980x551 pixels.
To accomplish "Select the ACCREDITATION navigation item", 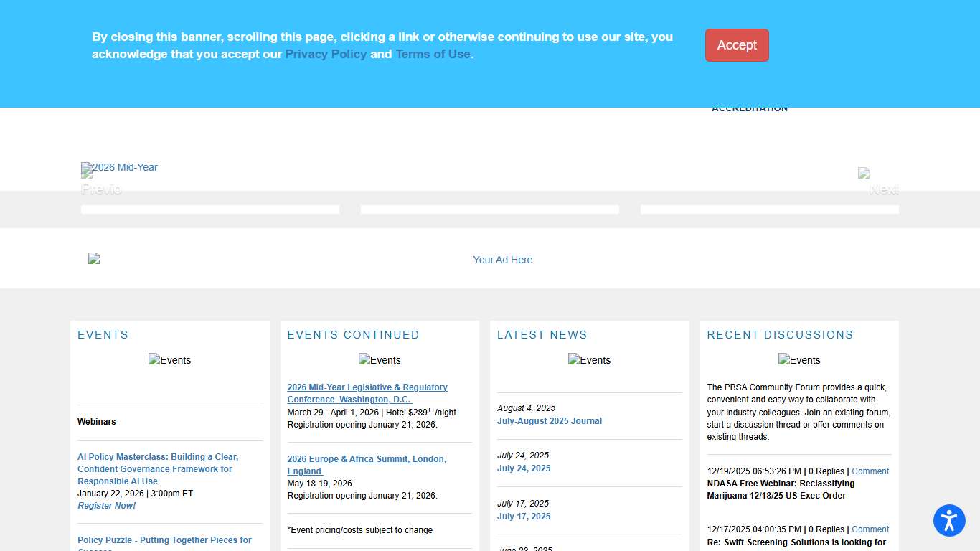I will [x=750, y=108].
